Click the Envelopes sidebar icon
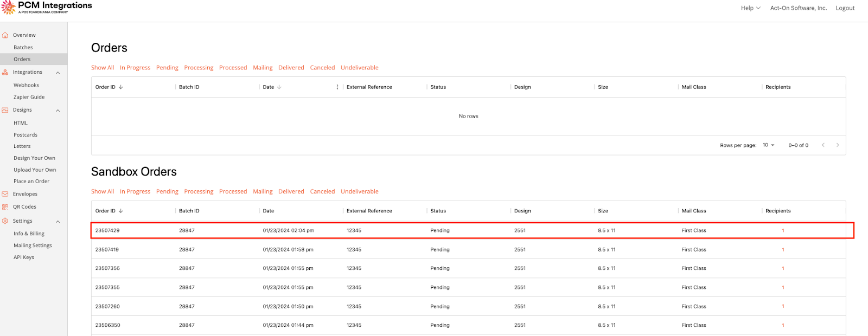Screen dimensions: 868x336 tap(5, 194)
